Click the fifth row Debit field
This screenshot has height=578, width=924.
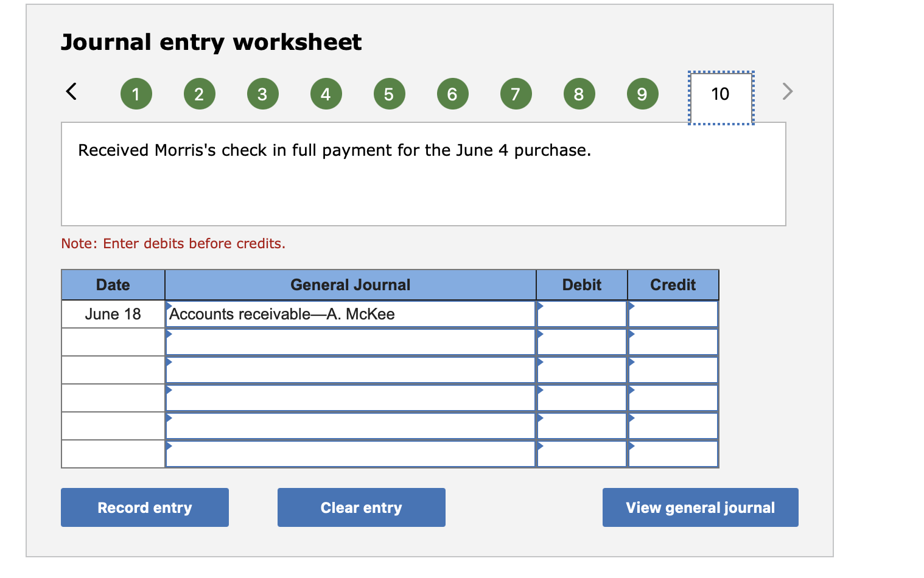582,426
